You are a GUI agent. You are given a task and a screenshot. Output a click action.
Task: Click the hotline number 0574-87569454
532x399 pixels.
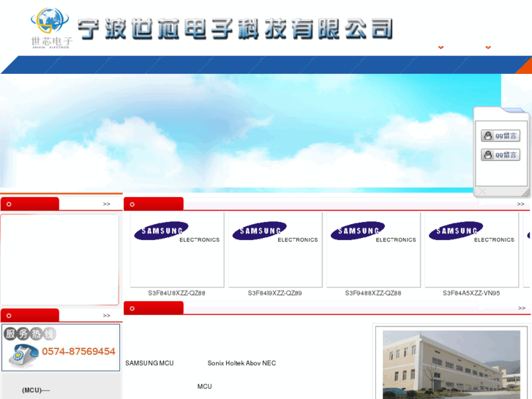click(x=78, y=351)
